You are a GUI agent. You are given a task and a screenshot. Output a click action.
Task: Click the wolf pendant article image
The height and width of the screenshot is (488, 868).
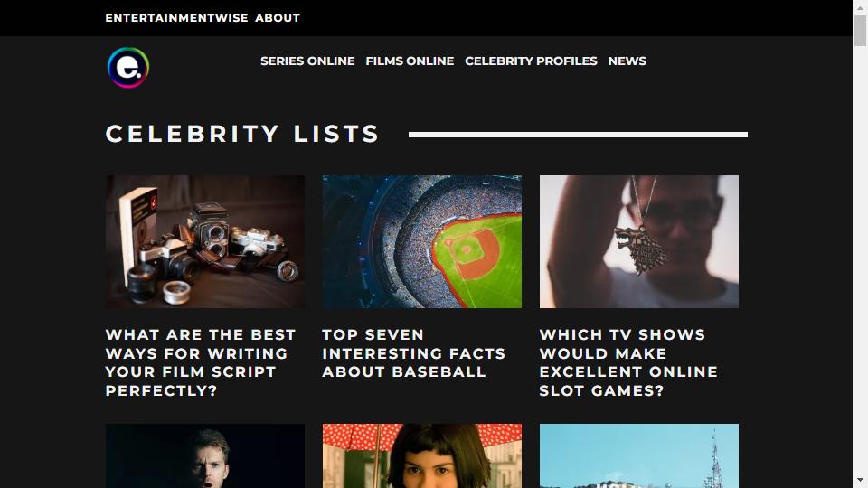point(639,242)
